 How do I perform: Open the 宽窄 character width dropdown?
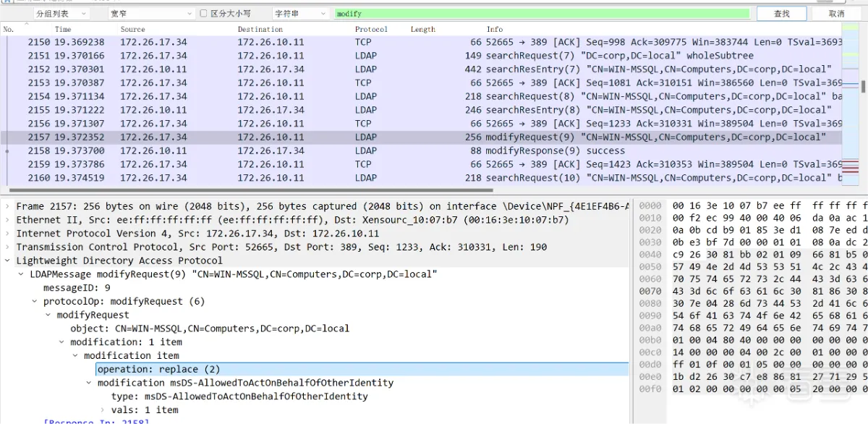(150, 14)
